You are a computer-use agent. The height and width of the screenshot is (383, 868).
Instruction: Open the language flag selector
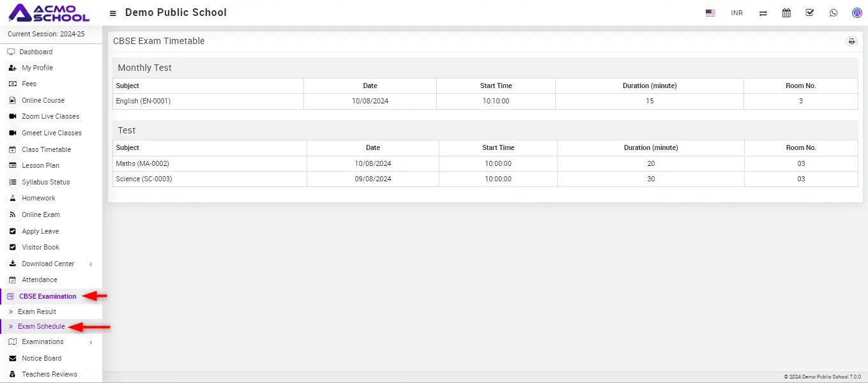710,13
